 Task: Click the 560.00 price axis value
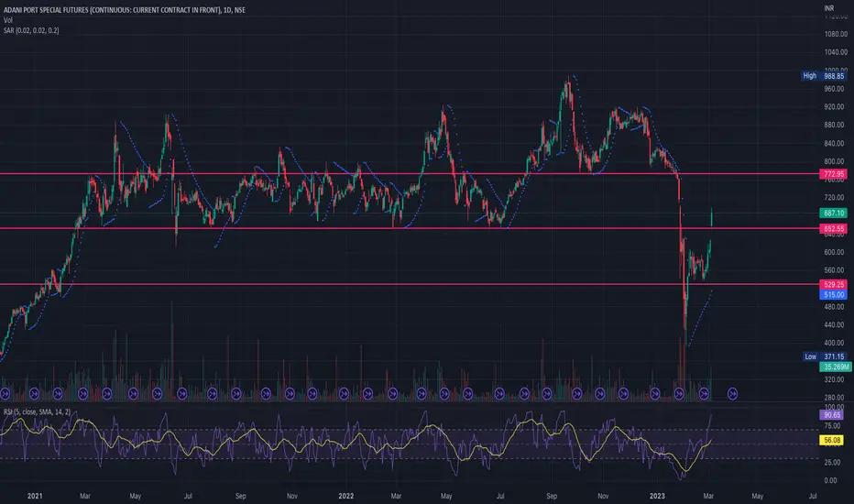click(x=834, y=270)
